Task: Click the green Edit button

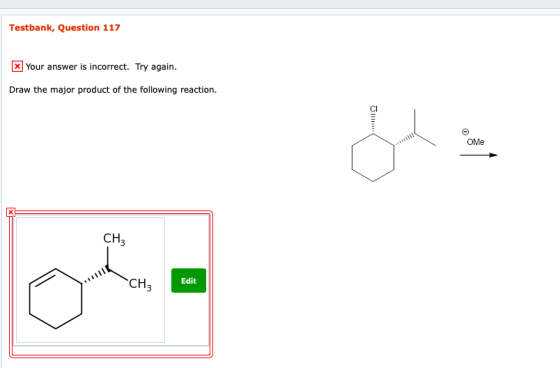Action: 189,280
